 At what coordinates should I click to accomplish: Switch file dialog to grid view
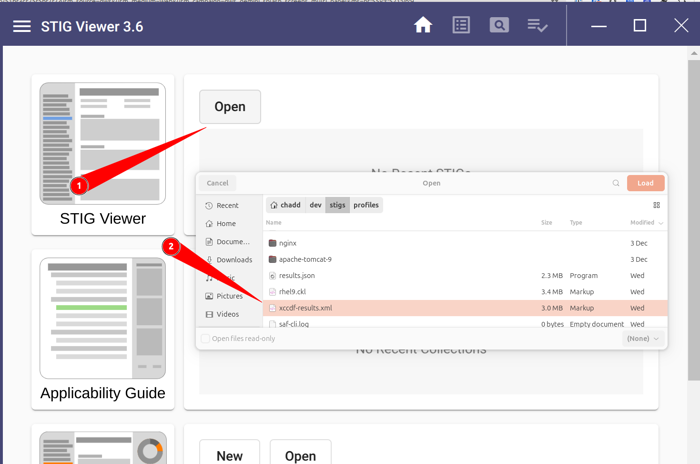tap(656, 205)
